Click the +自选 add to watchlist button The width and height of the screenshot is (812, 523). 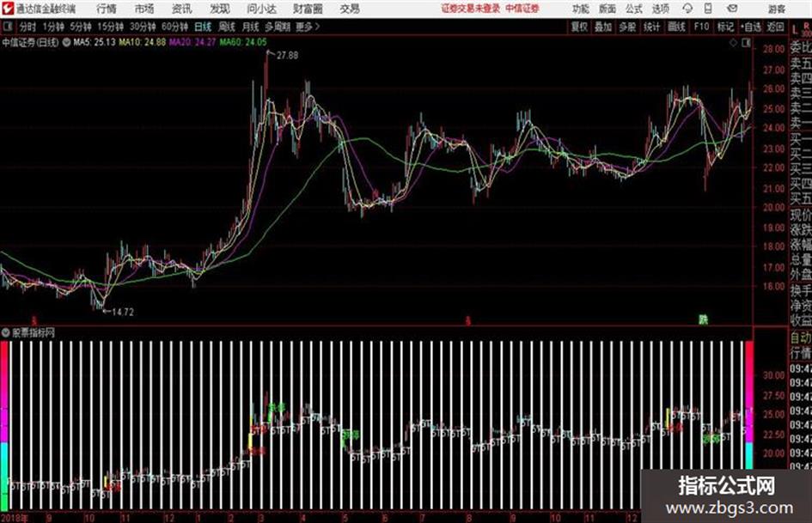click(750, 27)
